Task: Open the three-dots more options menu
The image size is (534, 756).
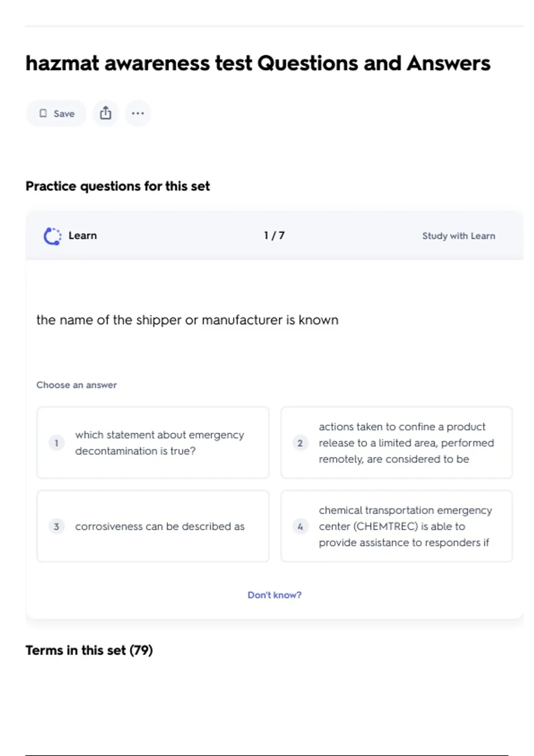Action: click(138, 113)
